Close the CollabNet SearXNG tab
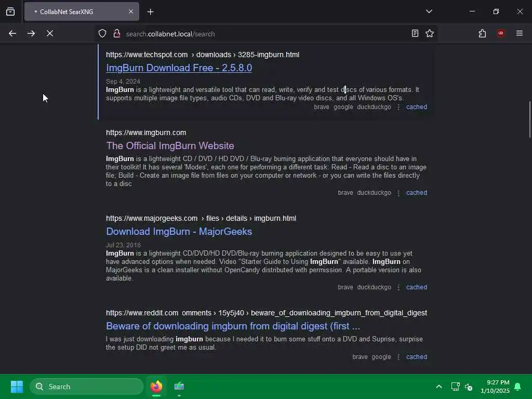The image size is (532, 399). tap(131, 11)
